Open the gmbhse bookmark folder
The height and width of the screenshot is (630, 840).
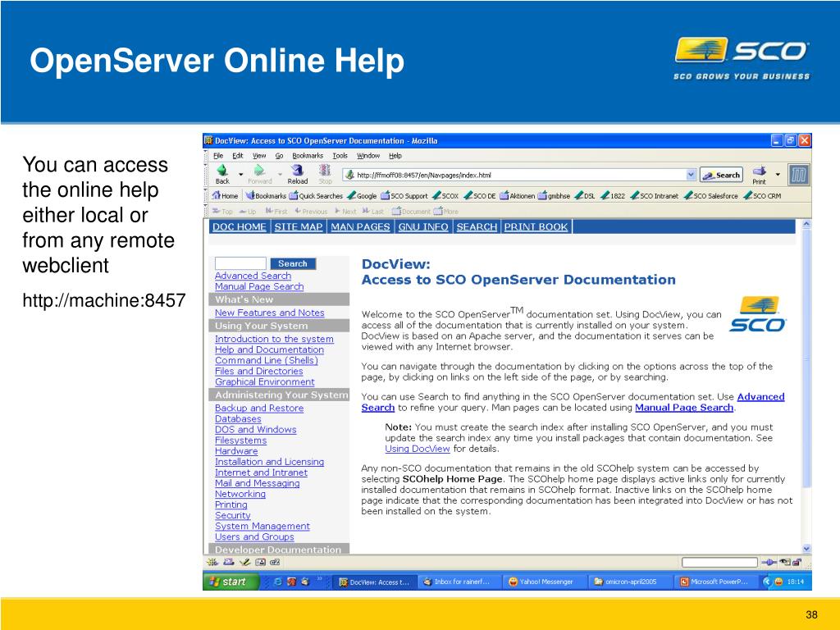click(554, 195)
